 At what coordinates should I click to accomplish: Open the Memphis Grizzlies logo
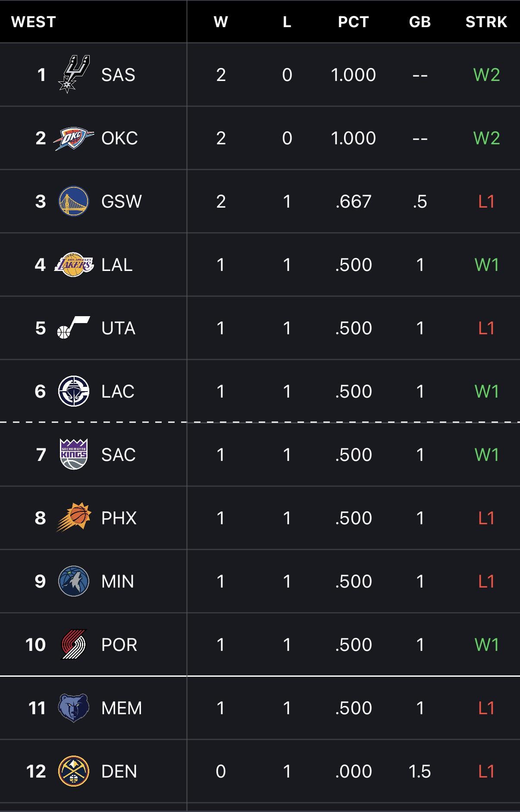(74, 707)
